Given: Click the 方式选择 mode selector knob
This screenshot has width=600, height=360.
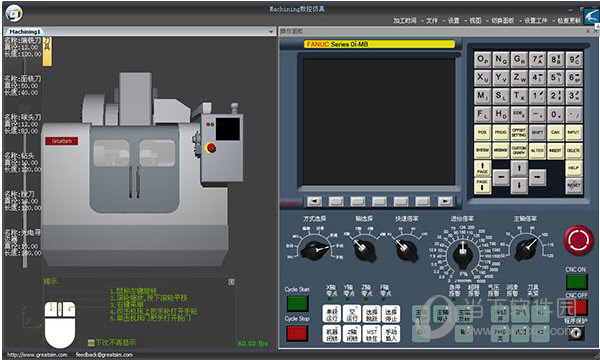Looking at the screenshot, I should (x=315, y=249).
